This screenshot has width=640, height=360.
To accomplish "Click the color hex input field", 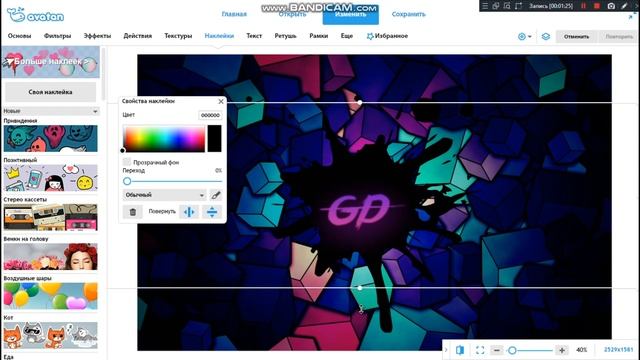I will pyautogui.click(x=210, y=115).
